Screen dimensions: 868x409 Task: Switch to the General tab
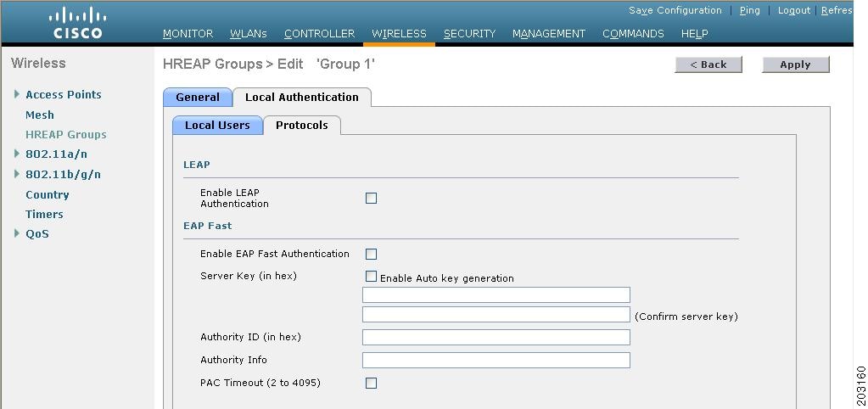pos(198,98)
